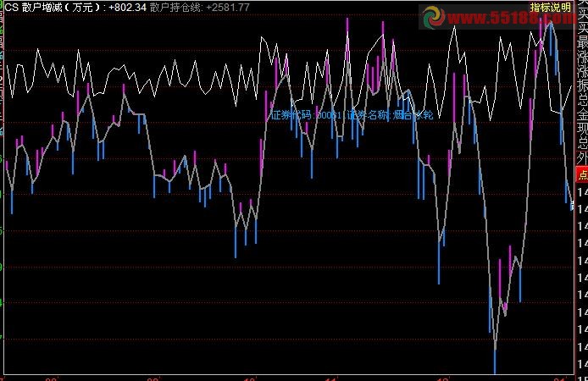Click the 最 entry in right panel
Screen dimensions: 588x381
tap(581, 42)
